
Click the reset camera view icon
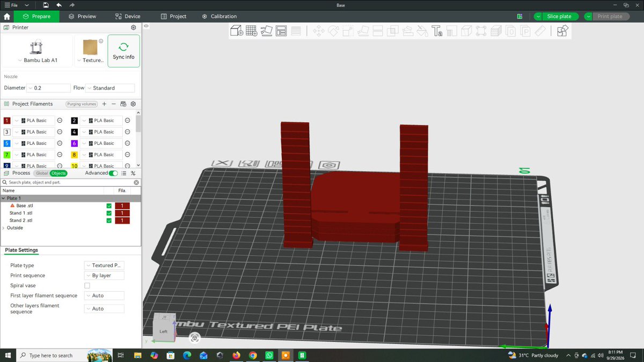pos(195,337)
